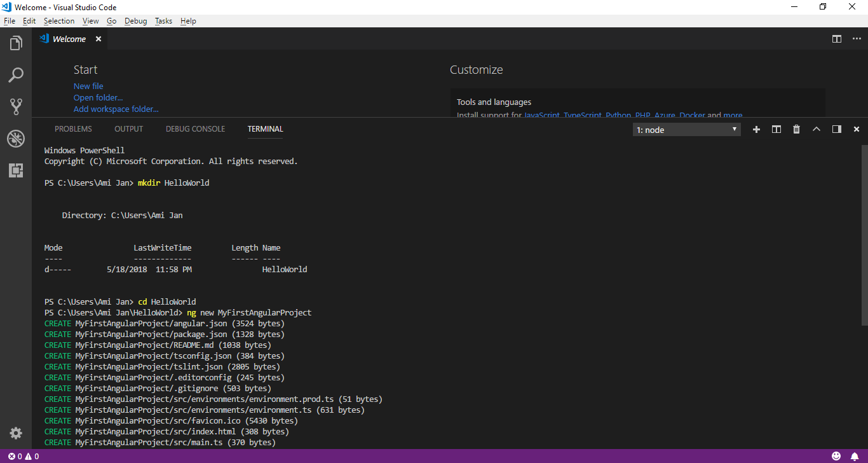Switch to the PROBLEMS panel tab
The image size is (868, 463).
click(73, 129)
